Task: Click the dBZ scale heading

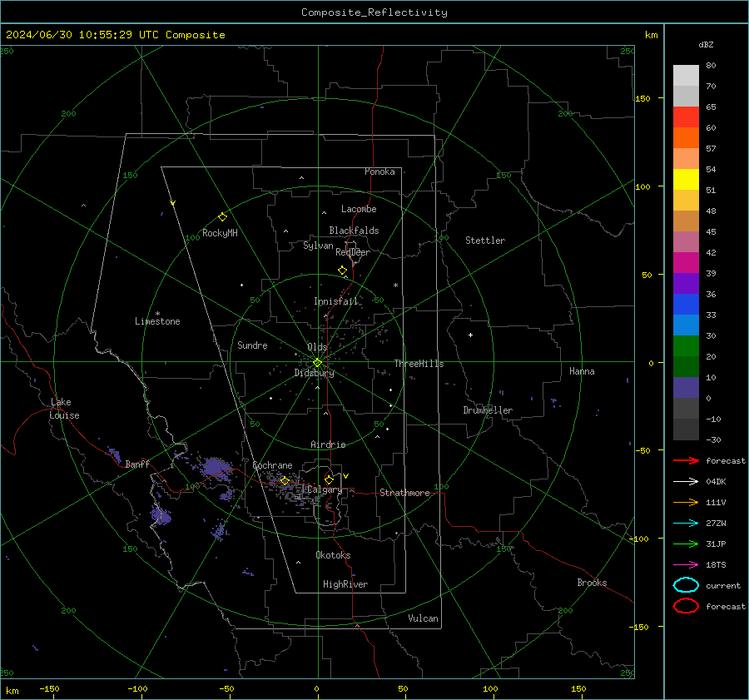Action: coord(706,44)
